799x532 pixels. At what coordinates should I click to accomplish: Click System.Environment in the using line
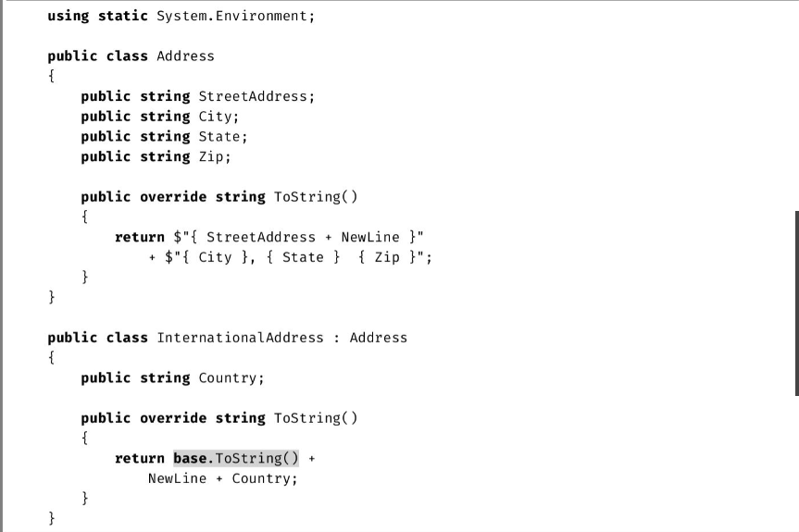tap(235, 16)
